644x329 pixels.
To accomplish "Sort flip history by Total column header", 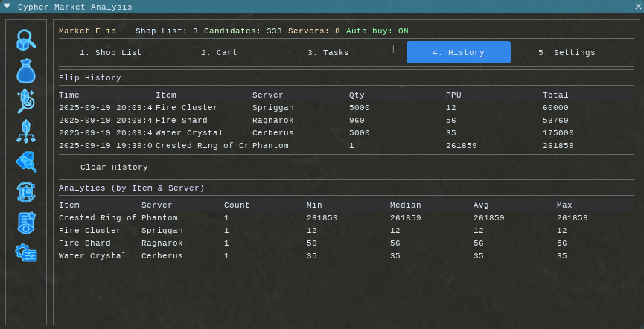I will point(555,95).
